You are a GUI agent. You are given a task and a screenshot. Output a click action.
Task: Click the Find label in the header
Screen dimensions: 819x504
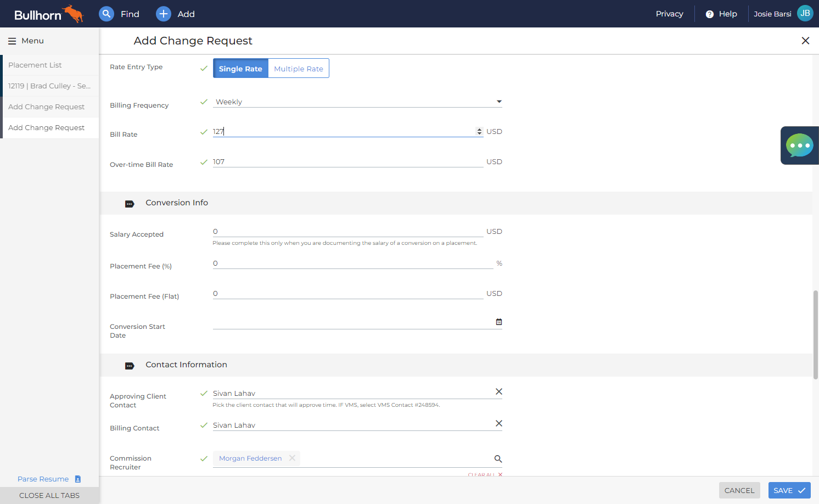pyautogui.click(x=130, y=14)
